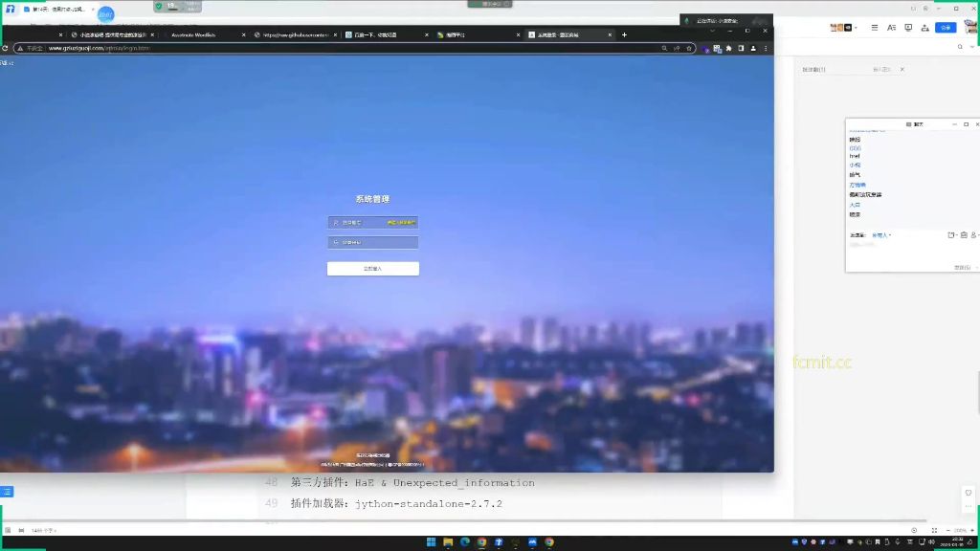Open File Explorer from the taskbar
This screenshot has height=551, width=980.
point(448,542)
